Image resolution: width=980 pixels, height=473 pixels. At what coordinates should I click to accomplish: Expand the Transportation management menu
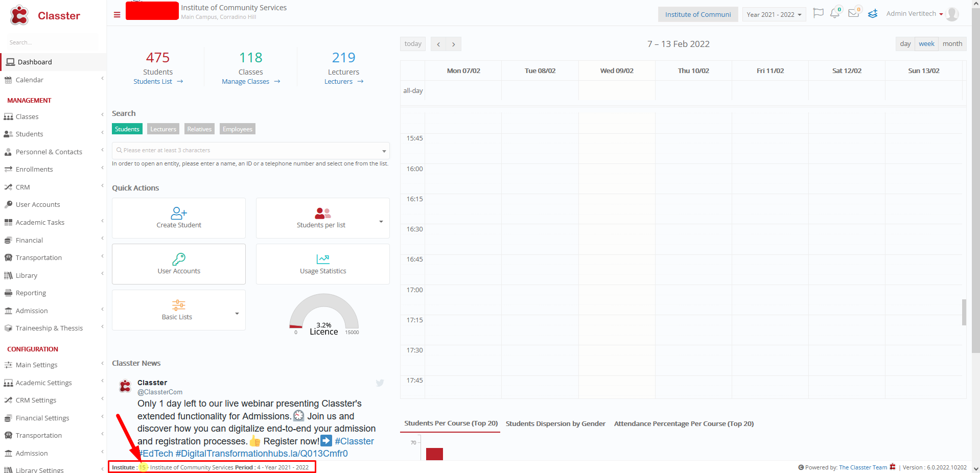[x=53, y=258]
